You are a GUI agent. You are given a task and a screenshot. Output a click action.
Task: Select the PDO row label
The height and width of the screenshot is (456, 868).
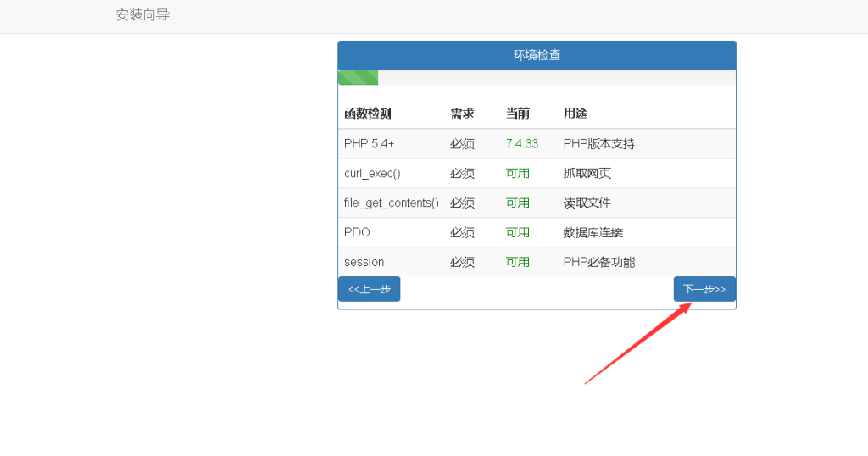coord(357,232)
